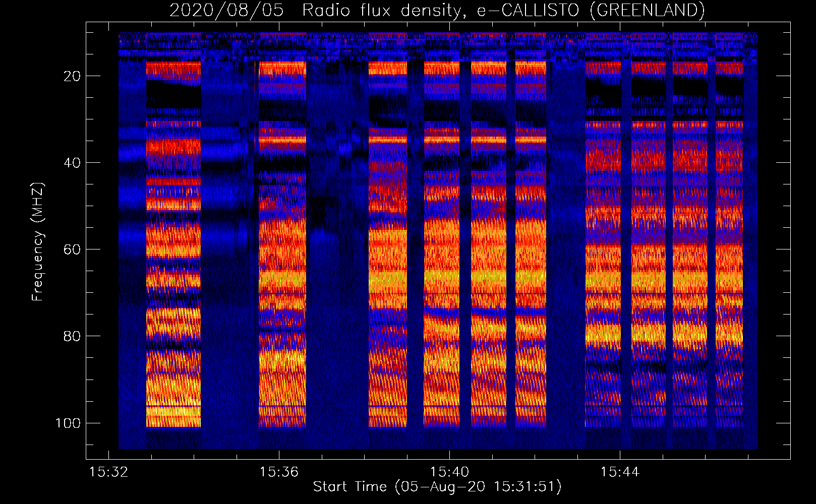The height and width of the screenshot is (504, 816).
Task: Click the 'Start Time (05-Aug-20 15:31:51)' label
Action: pyautogui.click(x=437, y=487)
